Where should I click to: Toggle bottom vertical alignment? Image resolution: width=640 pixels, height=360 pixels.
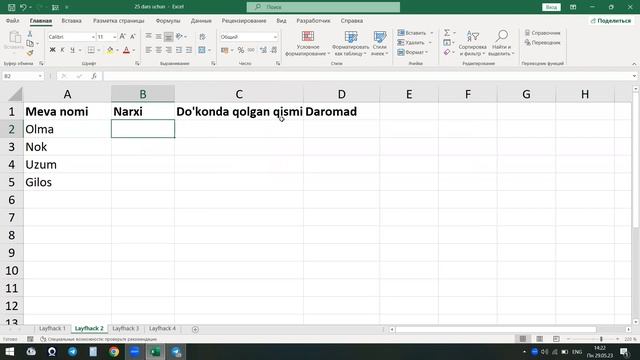point(168,37)
